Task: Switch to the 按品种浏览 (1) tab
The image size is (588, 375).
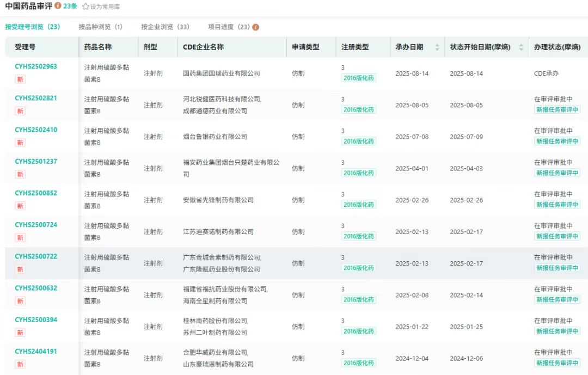Action: coord(100,27)
